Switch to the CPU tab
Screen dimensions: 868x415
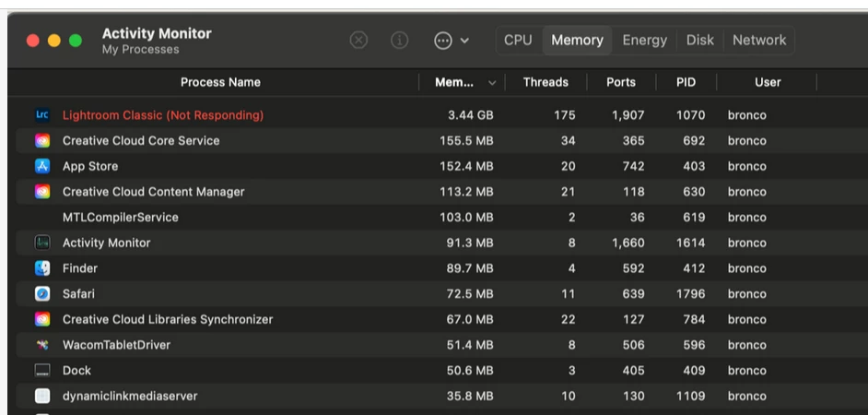(x=518, y=41)
